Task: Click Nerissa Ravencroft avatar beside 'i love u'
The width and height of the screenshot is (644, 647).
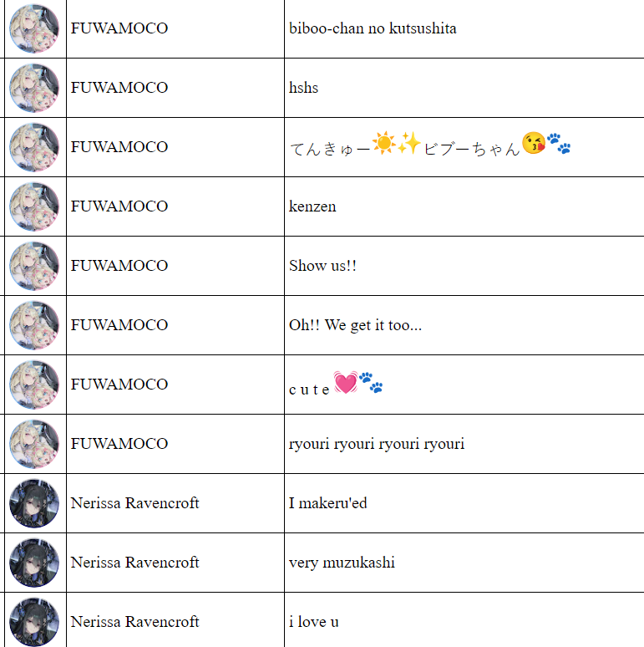Action: pos(33,622)
